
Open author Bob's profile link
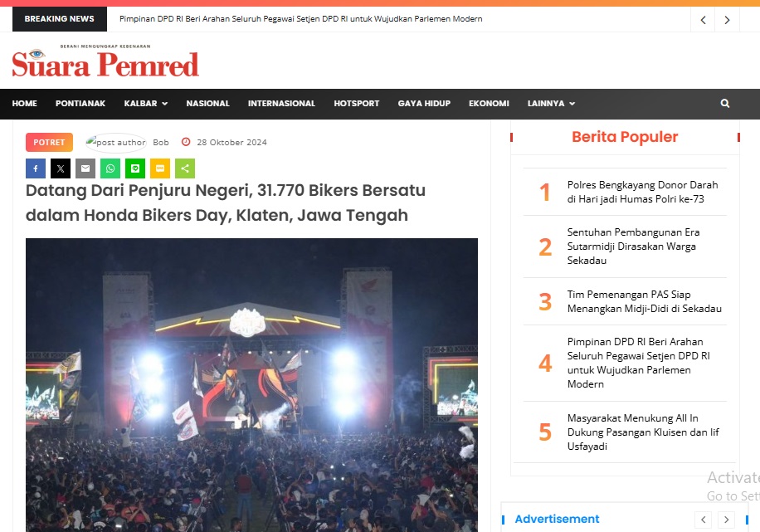tap(161, 142)
